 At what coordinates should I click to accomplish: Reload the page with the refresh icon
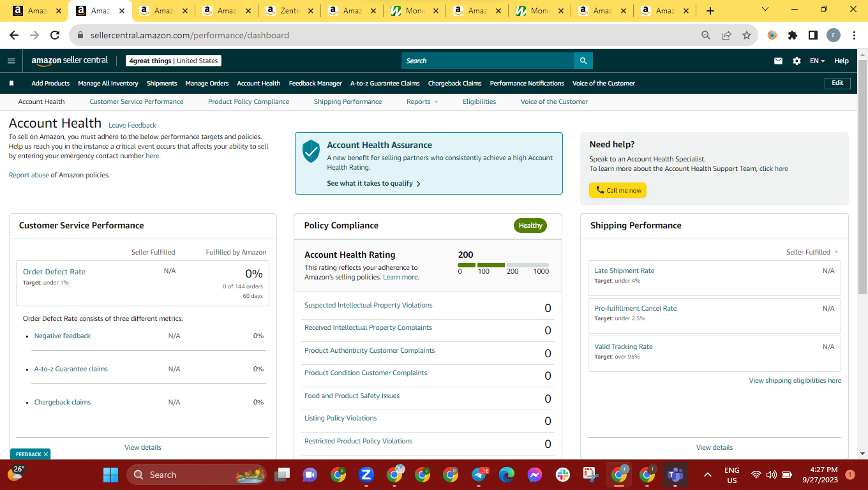pyautogui.click(x=55, y=35)
